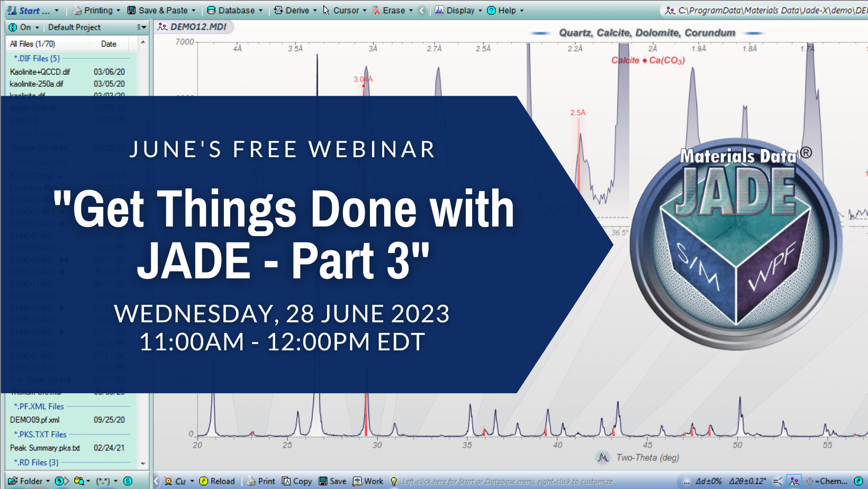Click the Work button
This screenshot has height=489, width=868.
368,481
